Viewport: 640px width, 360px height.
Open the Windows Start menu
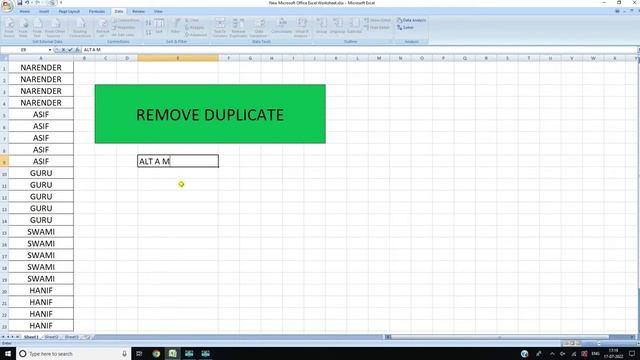[x=8, y=353]
